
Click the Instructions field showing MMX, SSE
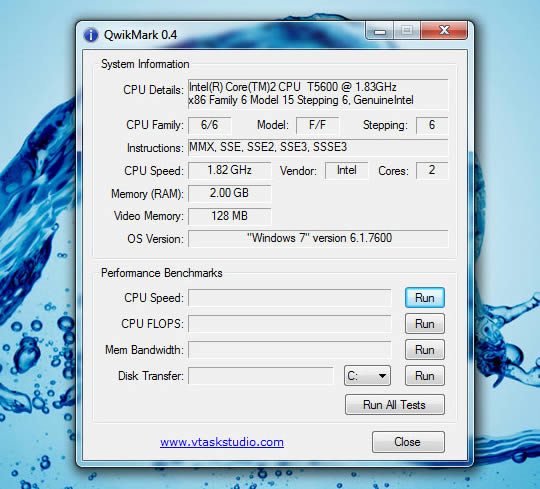(x=318, y=148)
